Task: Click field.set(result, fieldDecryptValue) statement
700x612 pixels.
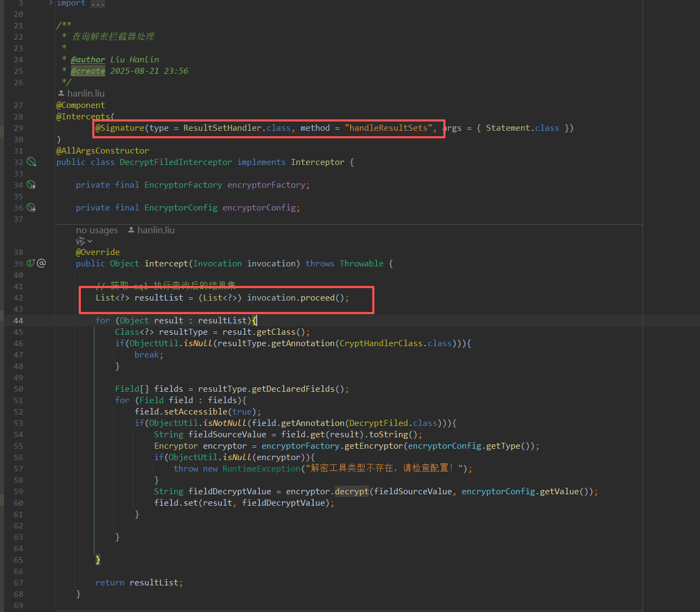Action: [x=244, y=503]
